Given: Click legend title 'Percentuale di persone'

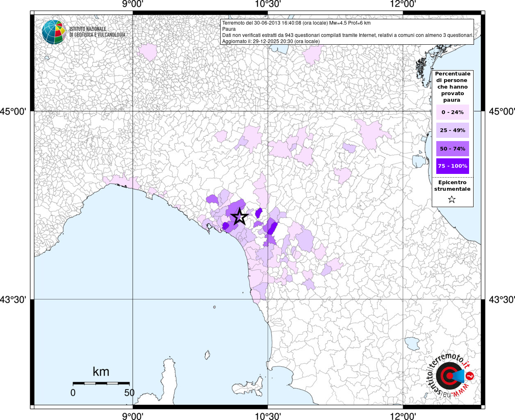Looking at the screenshot, I should pyautogui.click(x=452, y=87).
